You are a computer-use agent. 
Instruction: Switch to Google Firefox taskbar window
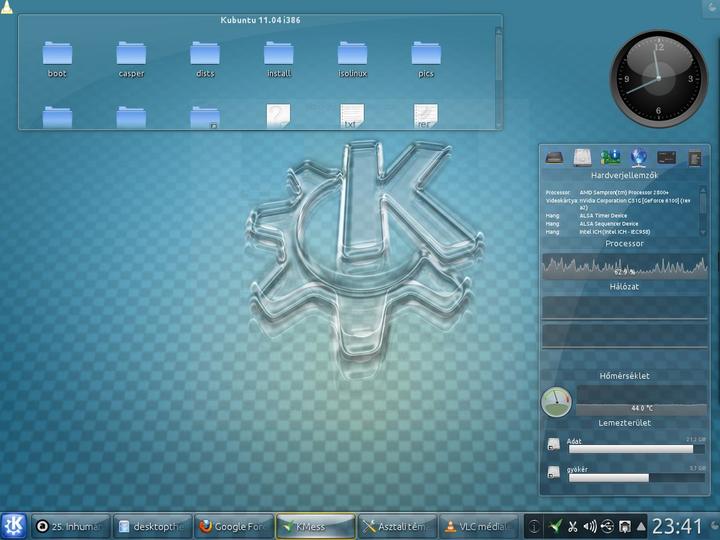click(234, 526)
